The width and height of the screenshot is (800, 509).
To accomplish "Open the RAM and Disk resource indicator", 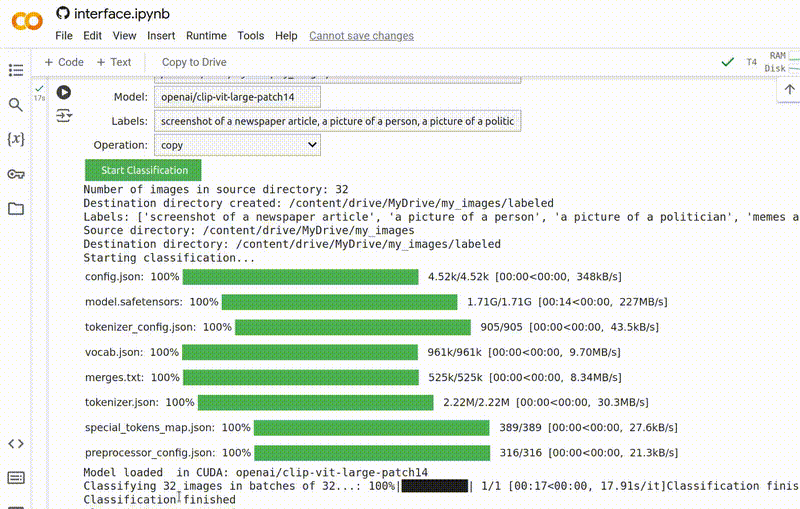I will pyautogui.click(x=776, y=62).
